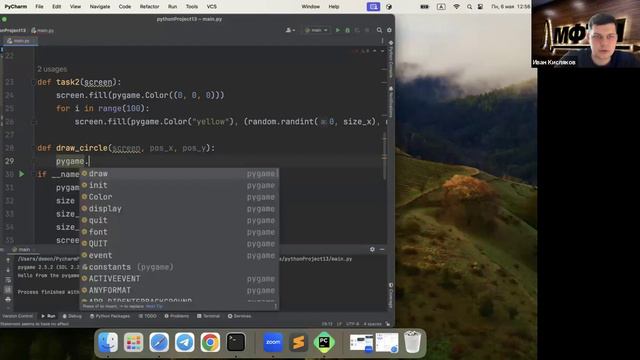Hide the Run panel with the minimize dash

point(382,249)
